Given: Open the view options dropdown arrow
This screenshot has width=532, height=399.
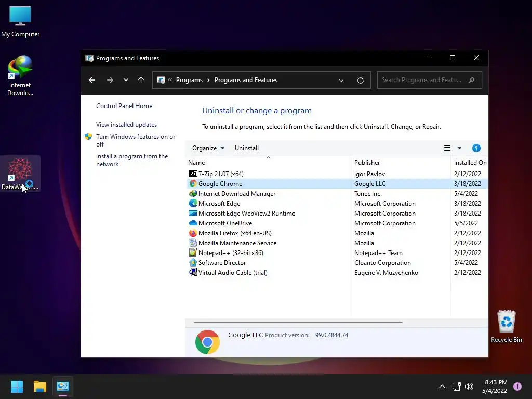Looking at the screenshot, I should [459, 148].
